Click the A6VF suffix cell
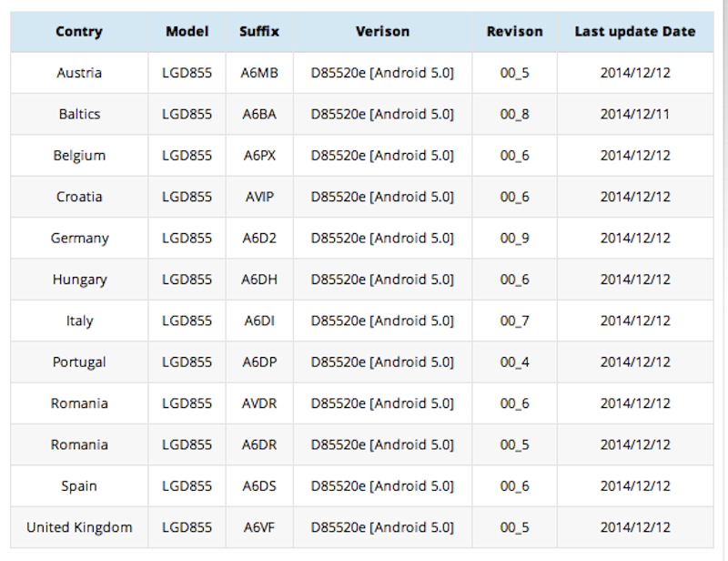The width and height of the screenshot is (728, 561). point(259,527)
